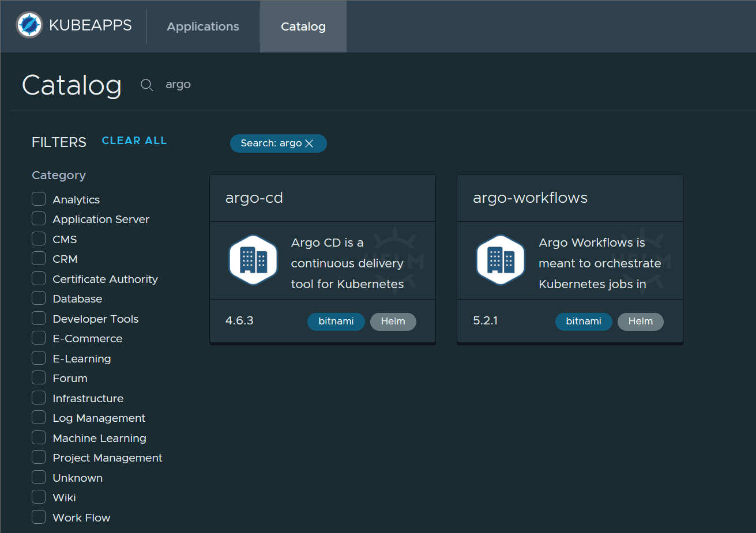Click the Helm tag on argo-cd
Screen dimensions: 756x533
393,322
